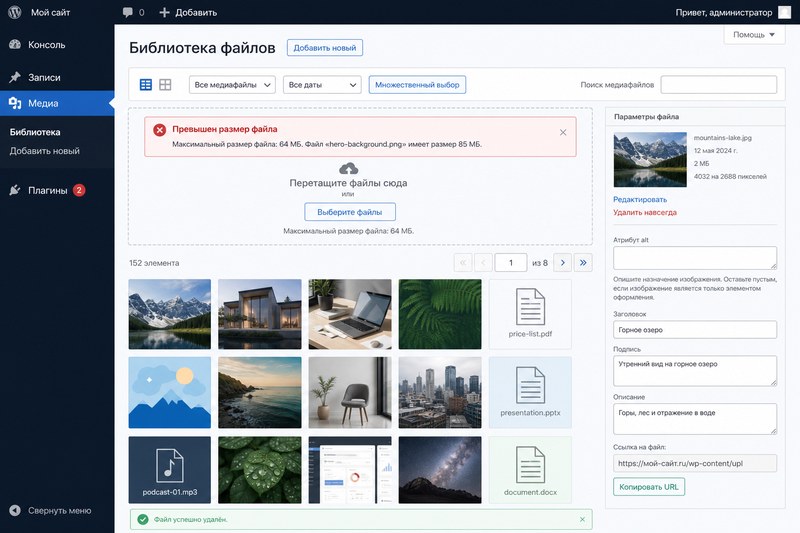Select the wet green leaves thumbnail

click(x=260, y=470)
